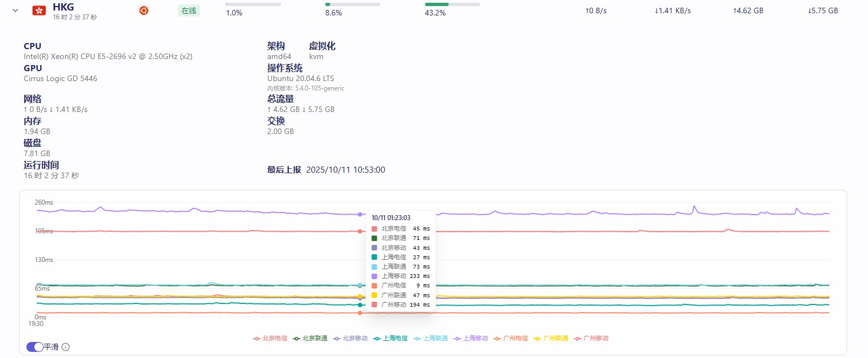868x358 pixels.
Task: Click the 上海电信 legend item
Action: click(391, 339)
